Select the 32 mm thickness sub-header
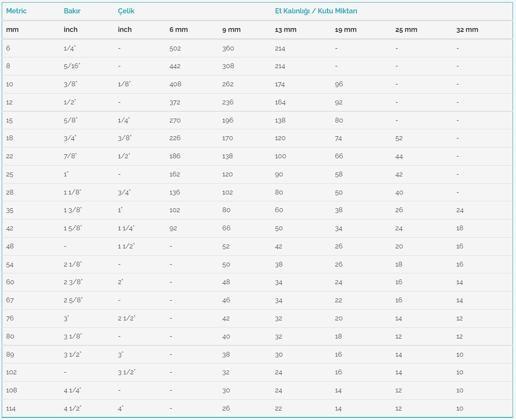This screenshot has width=516, height=420. pos(467,30)
